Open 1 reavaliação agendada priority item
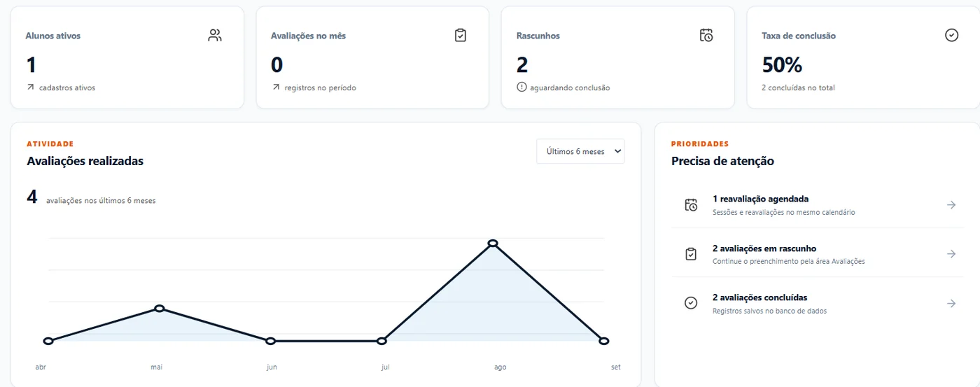980x387 pixels. click(817, 205)
